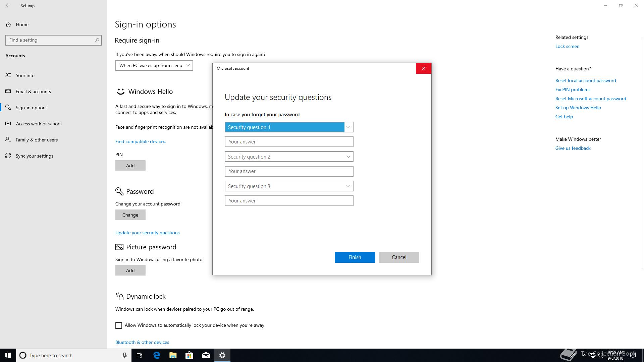
Task: Open Lock screen related setting
Action: 568,46
